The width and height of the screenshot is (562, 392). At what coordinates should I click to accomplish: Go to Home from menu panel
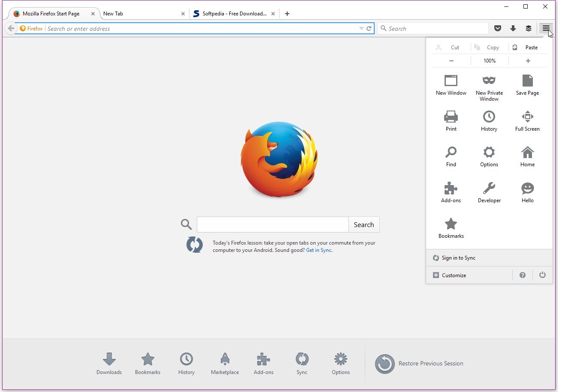[x=527, y=156]
